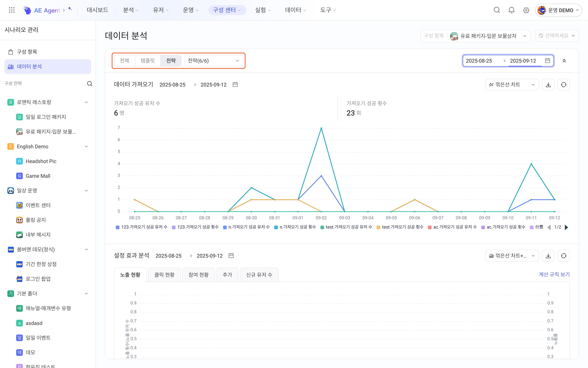Viewport: 588px width, 368px height.
Task: Select 데이터 분석 in the sidebar
Action: [x=48, y=67]
